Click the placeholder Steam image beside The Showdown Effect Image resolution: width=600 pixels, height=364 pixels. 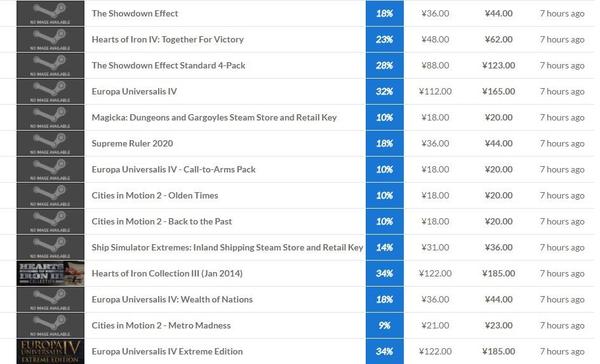[50, 13]
